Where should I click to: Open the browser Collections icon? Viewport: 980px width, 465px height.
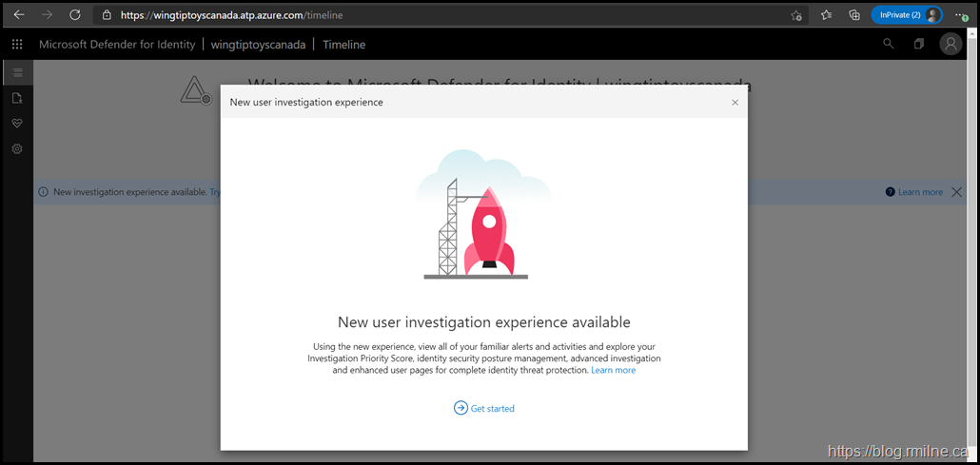point(854,15)
